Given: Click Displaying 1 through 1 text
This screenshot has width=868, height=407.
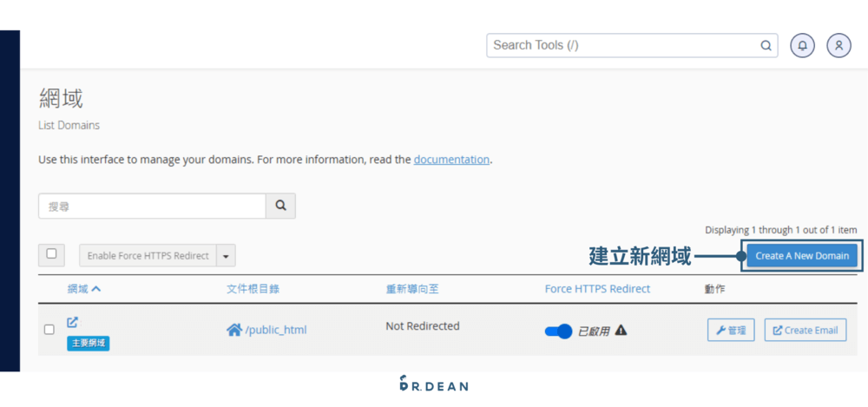Looking at the screenshot, I should point(780,229).
